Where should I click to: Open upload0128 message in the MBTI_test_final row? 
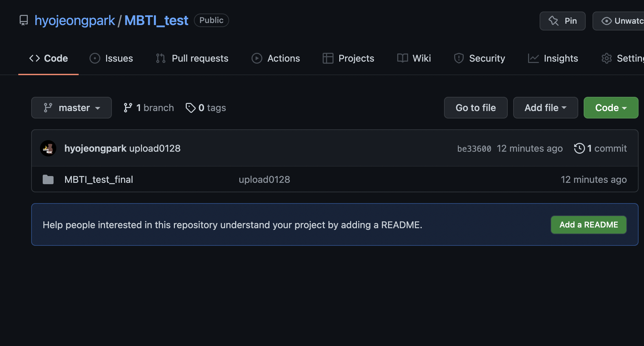[x=264, y=179]
